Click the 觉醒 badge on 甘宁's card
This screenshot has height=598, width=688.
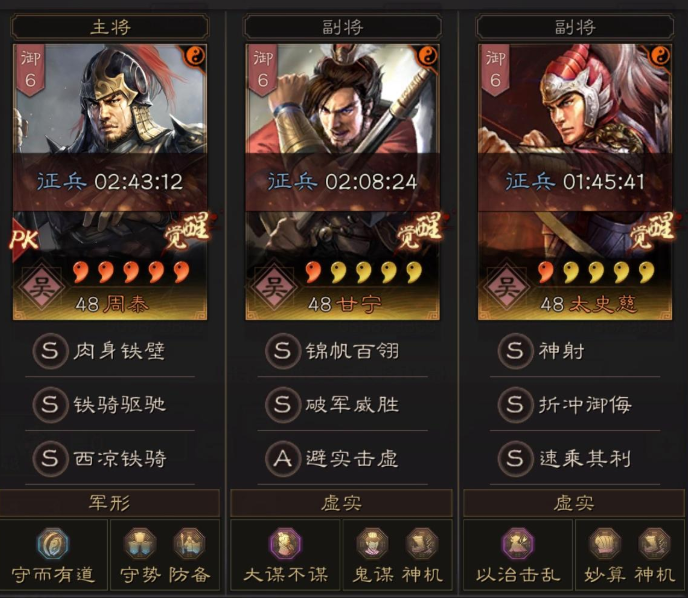[x=419, y=230]
